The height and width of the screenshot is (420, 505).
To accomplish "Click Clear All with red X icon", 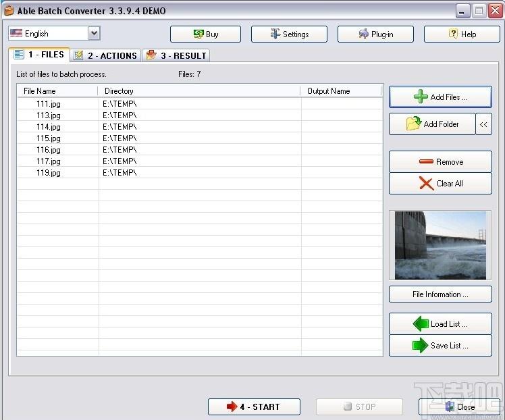I will point(440,184).
